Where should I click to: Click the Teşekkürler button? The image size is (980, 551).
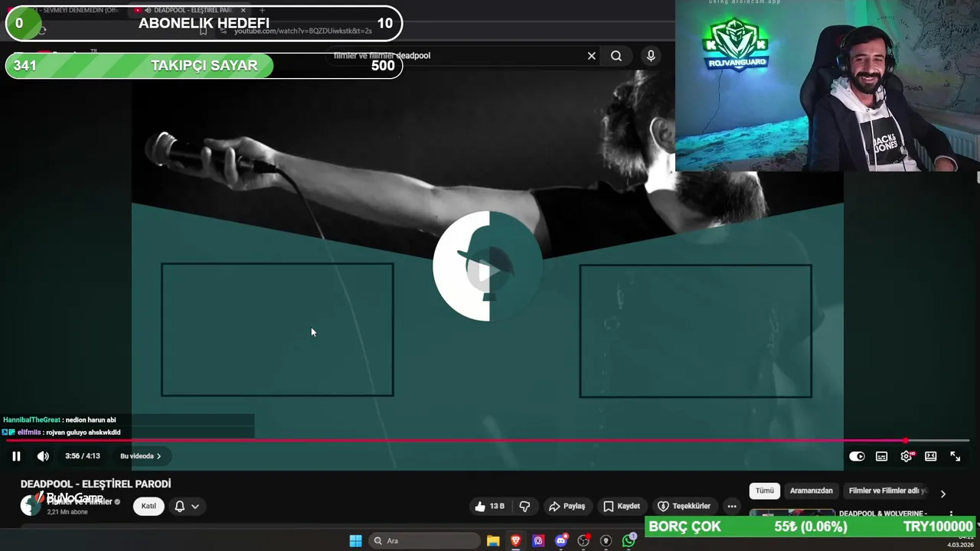tap(684, 506)
